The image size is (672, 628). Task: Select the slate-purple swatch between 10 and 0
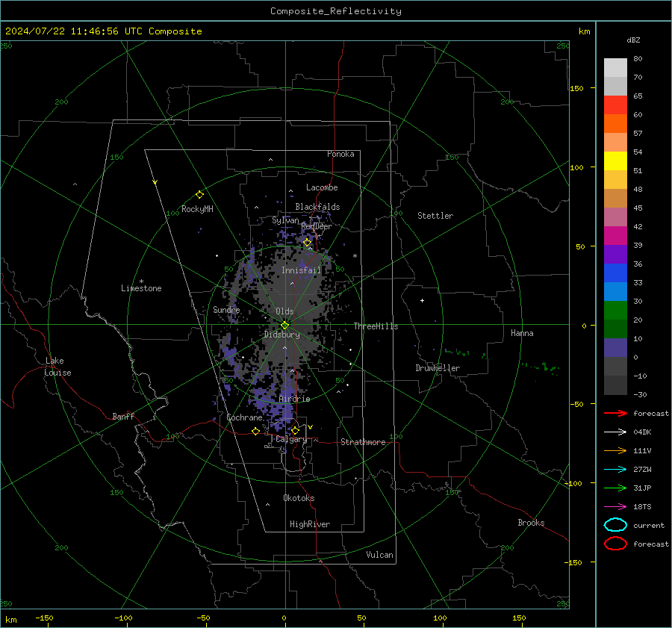(615, 348)
